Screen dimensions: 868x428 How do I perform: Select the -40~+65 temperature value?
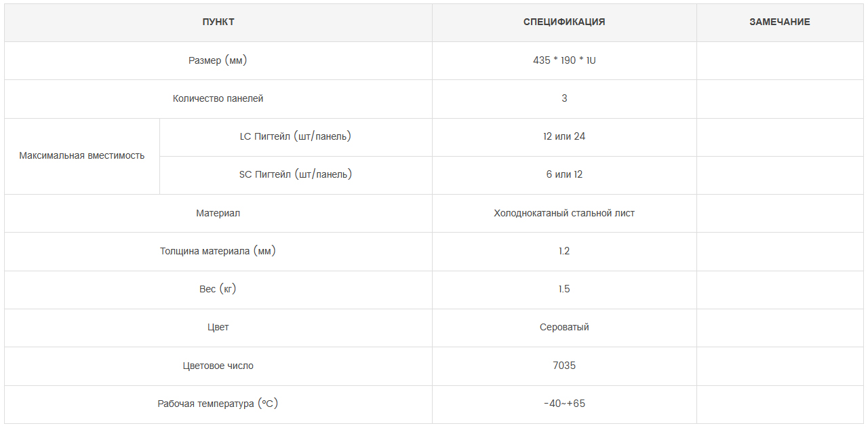point(564,404)
